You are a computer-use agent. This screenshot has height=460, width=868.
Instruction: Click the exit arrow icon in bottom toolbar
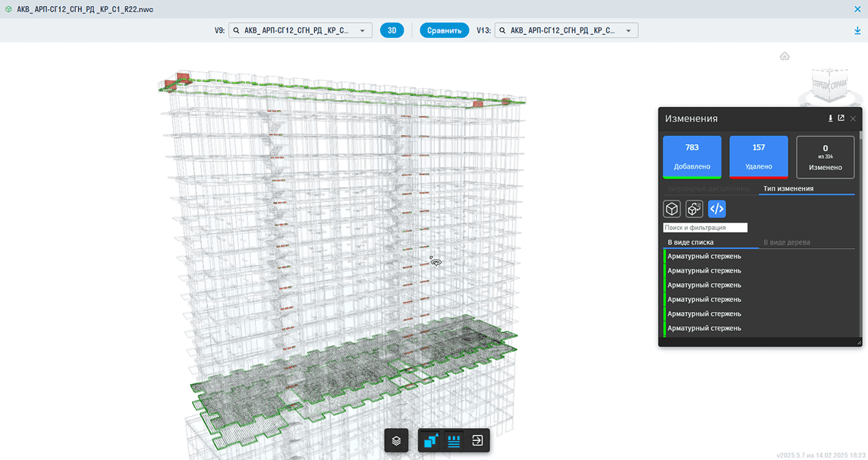point(478,440)
